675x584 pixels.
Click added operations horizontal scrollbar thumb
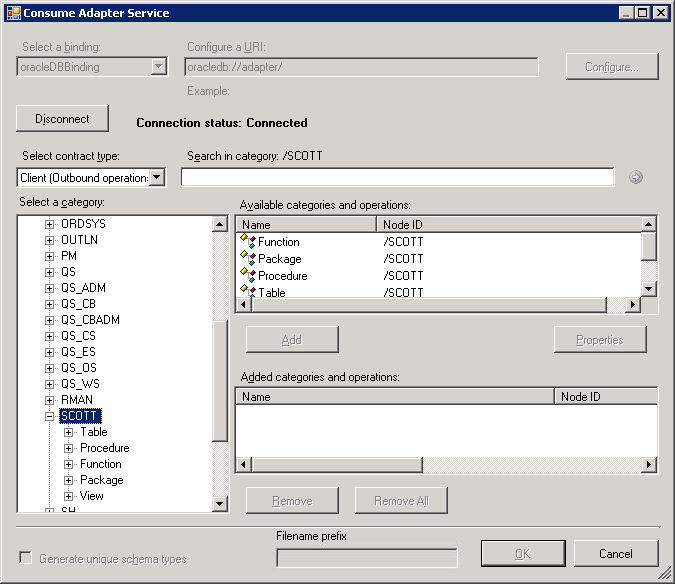tap(337, 464)
